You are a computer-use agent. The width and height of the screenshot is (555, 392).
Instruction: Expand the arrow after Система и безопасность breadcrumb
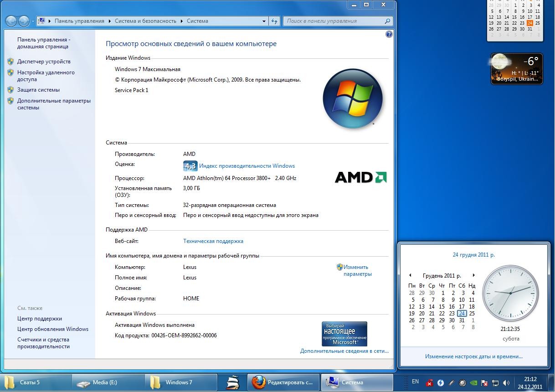pyautogui.click(x=181, y=21)
